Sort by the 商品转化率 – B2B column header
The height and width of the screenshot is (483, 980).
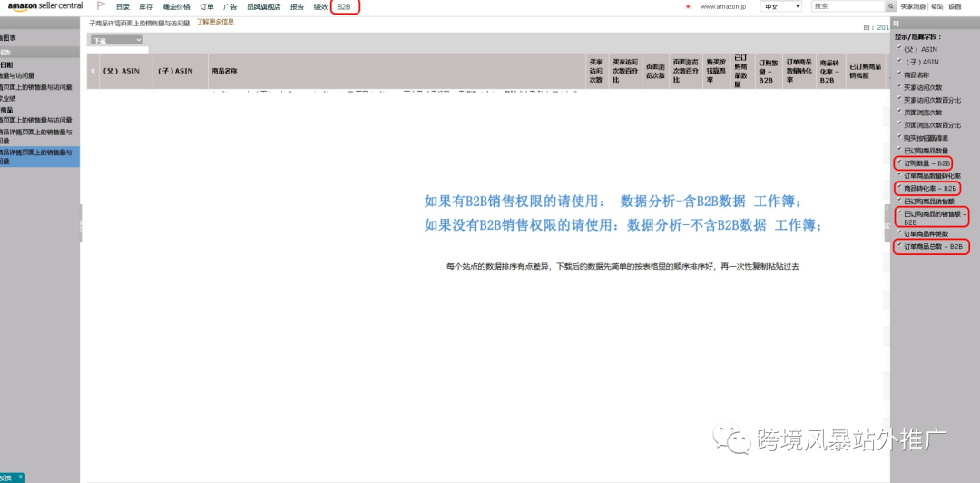point(830,72)
